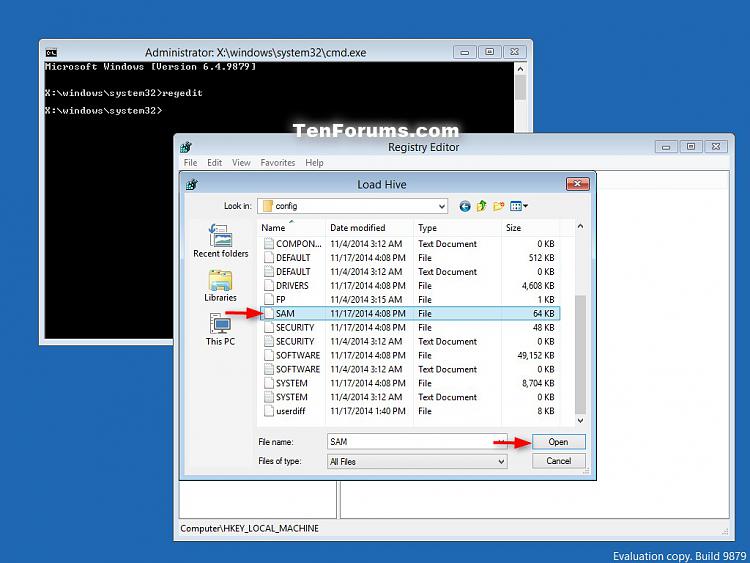Select the COMPON... file icon

tap(269, 243)
